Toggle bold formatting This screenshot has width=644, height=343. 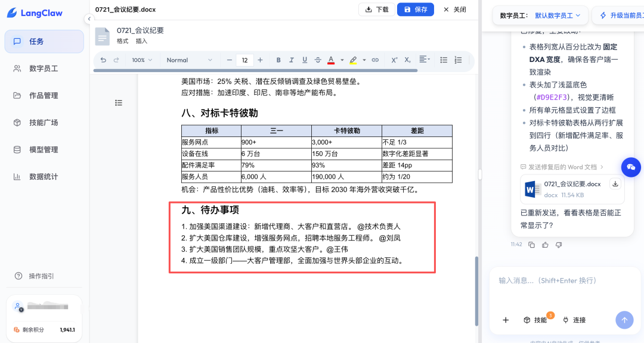tap(278, 60)
